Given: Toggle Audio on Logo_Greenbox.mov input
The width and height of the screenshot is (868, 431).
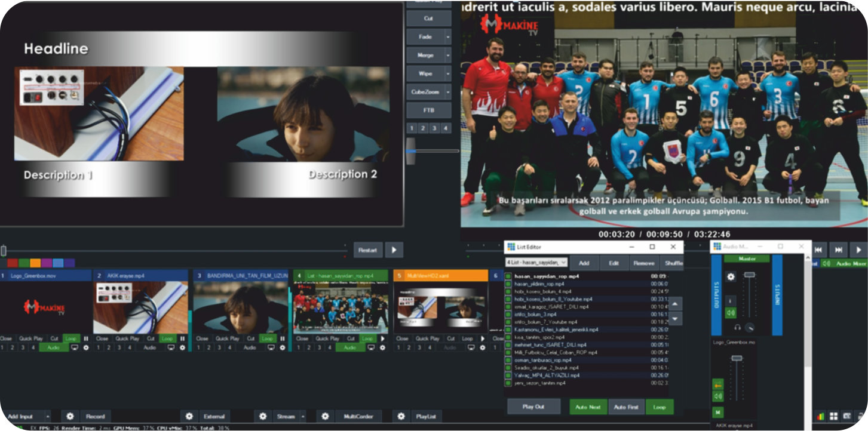Looking at the screenshot, I should [x=54, y=347].
